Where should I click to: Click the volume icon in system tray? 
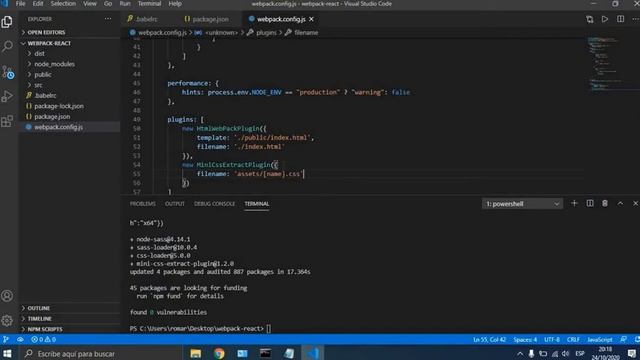point(565,353)
